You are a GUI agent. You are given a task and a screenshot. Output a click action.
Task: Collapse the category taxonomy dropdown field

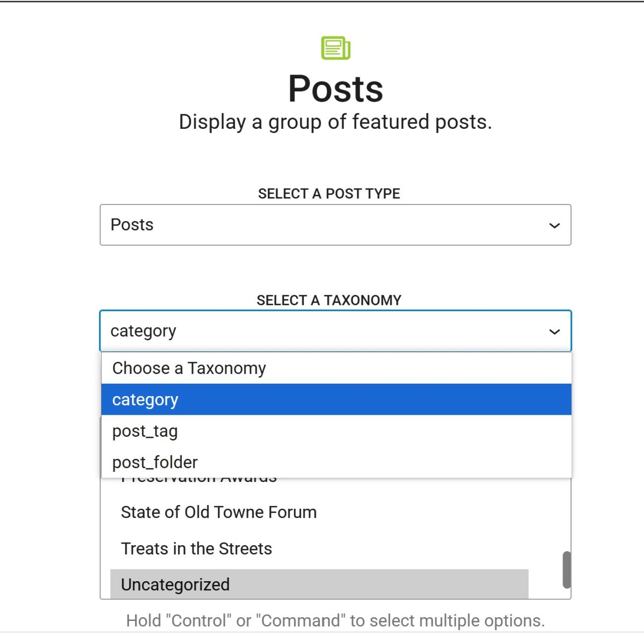point(335,331)
